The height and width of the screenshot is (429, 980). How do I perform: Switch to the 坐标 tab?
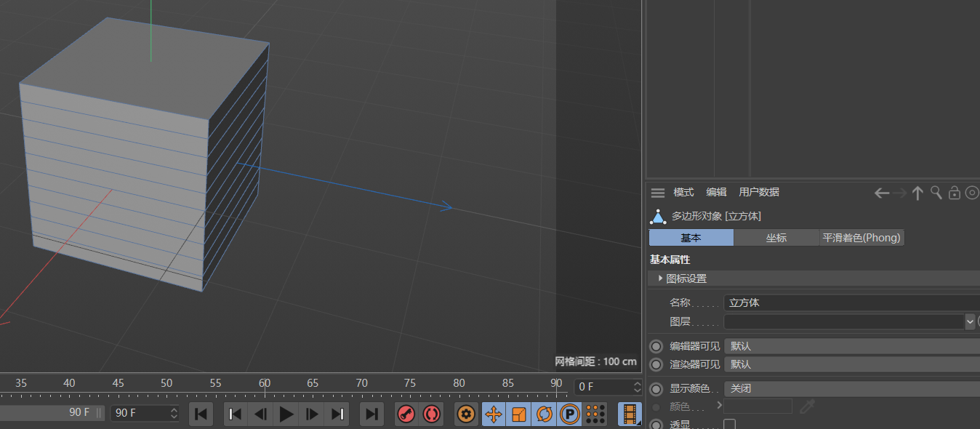pyautogui.click(x=776, y=238)
